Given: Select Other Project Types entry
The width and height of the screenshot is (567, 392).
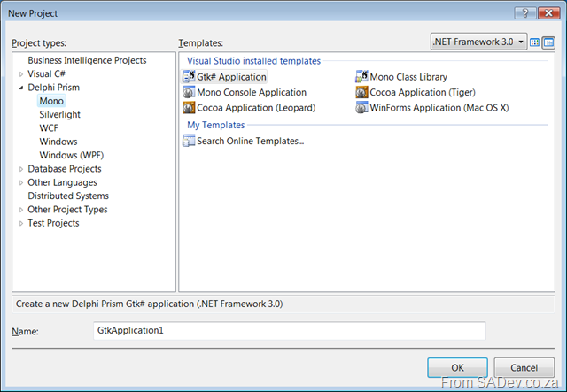Looking at the screenshot, I should (x=67, y=209).
